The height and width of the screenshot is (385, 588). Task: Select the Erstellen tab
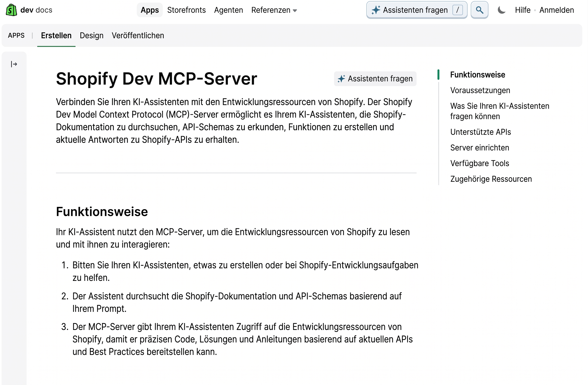pos(56,36)
